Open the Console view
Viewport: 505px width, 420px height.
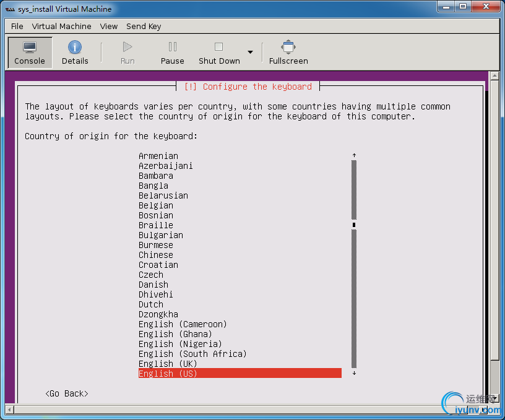(x=30, y=53)
